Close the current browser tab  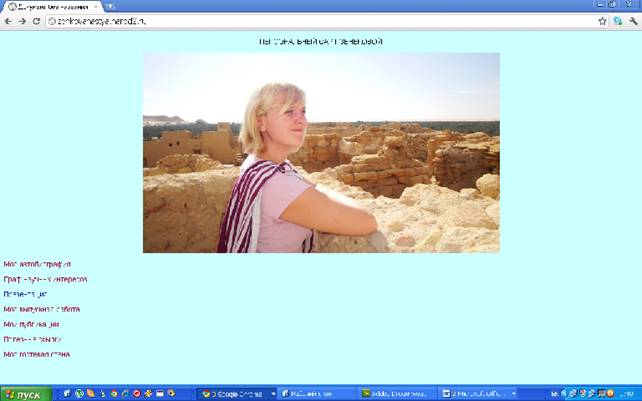pyautogui.click(x=96, y=6)
